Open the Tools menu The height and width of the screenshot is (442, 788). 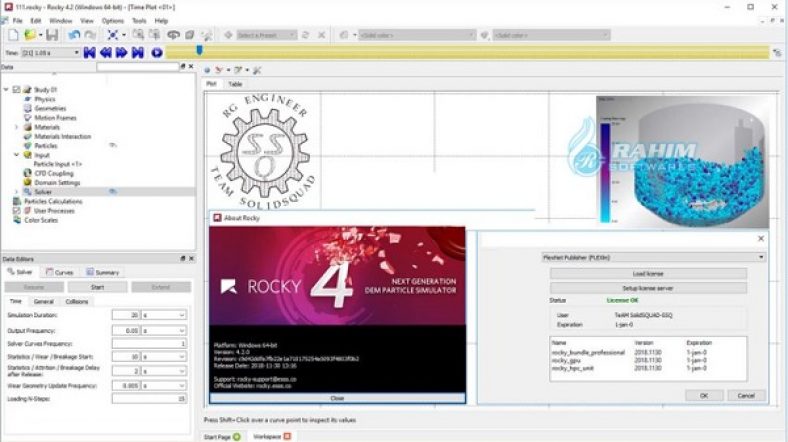138,20
